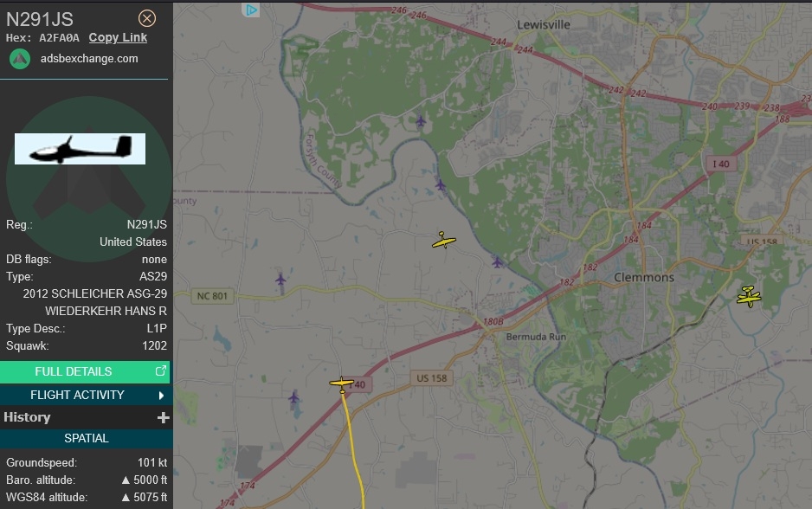
Task: Click the FLIGHT ACTIVITY menu label
Action: (x=77, y=395)
